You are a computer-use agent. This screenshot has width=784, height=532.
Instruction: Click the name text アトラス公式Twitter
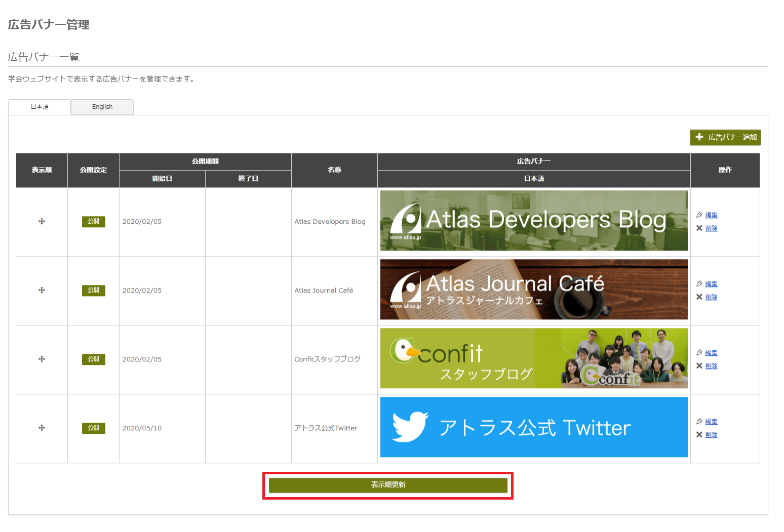pos(326,428)
